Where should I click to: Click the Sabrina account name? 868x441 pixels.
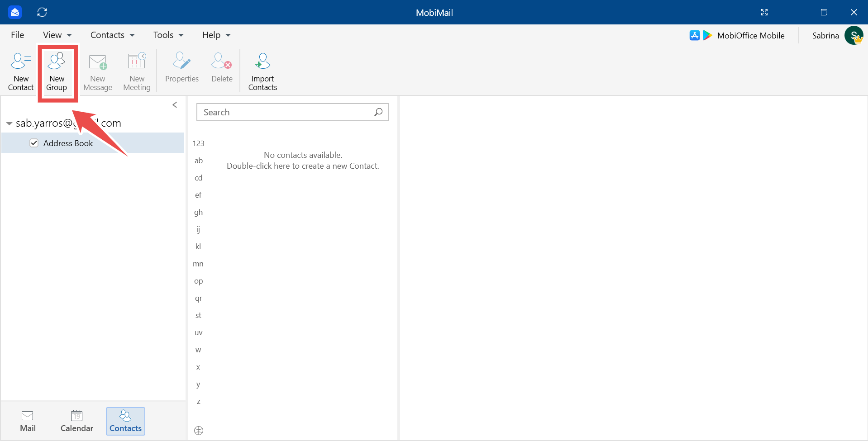(x=825, y=35)
